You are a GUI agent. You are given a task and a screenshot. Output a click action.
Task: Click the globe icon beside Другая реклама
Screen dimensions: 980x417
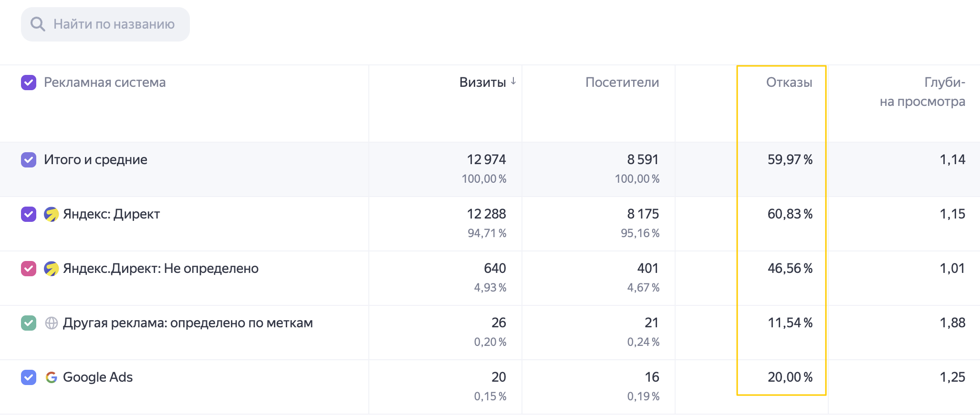52,323
